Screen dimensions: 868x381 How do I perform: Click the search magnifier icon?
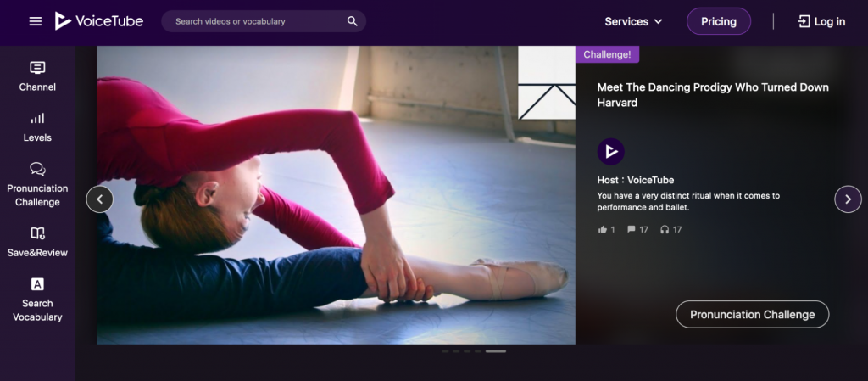353,21
